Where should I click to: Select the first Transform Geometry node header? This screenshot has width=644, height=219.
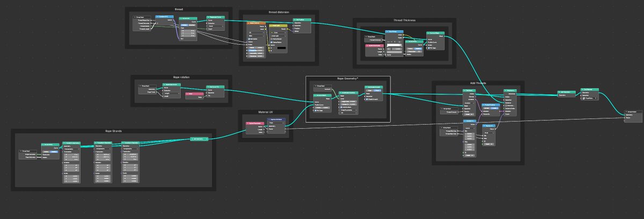click(x=71, y=143)
